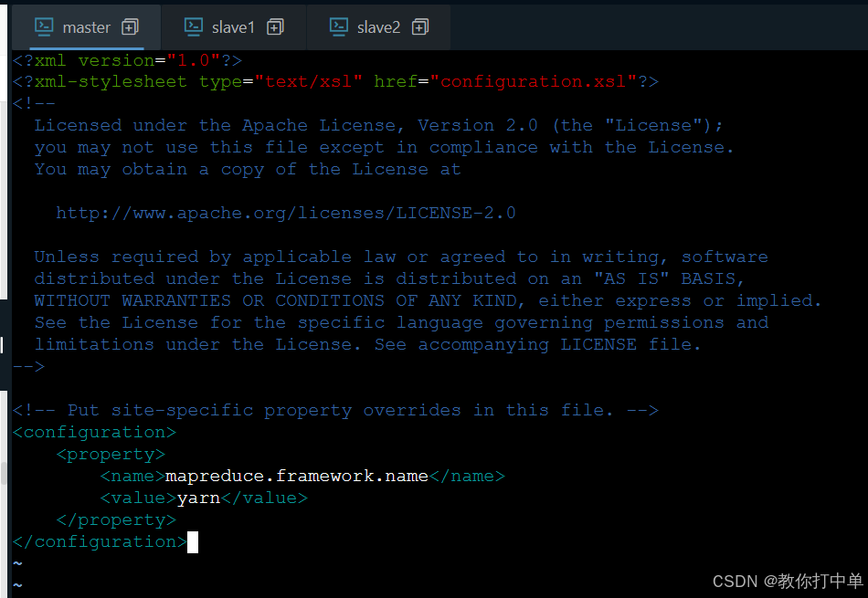Viewport: 868px width, 598px height.
Task: Click the "distributed under the License" line
Action: click(390, 278)
